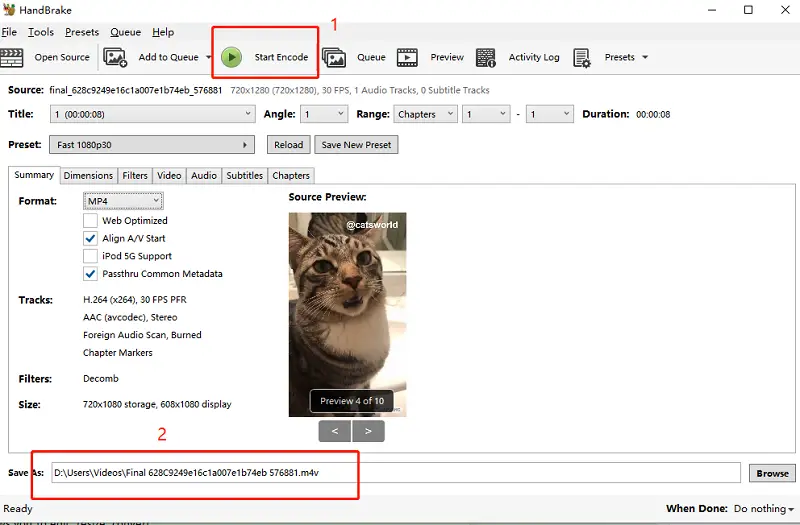
Task: Open the ending chapter dropdown
Action: click(549, 114)
